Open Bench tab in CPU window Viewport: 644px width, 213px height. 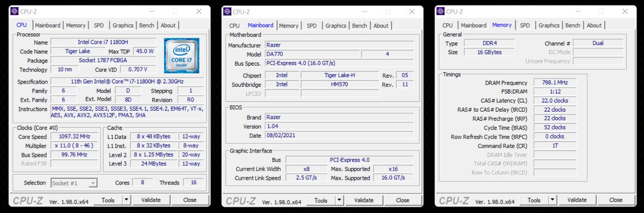[x=147, y=25]
